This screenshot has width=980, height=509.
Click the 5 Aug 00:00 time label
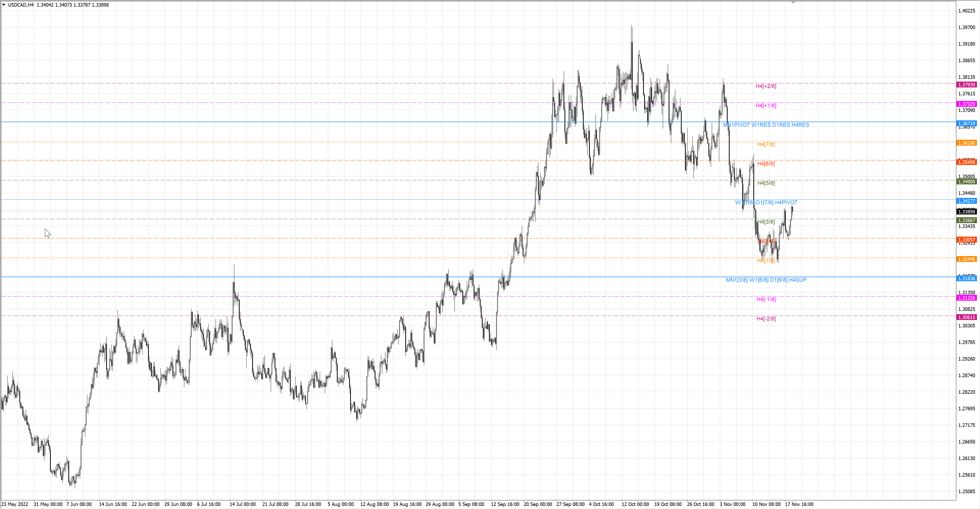tap(341, 504)
